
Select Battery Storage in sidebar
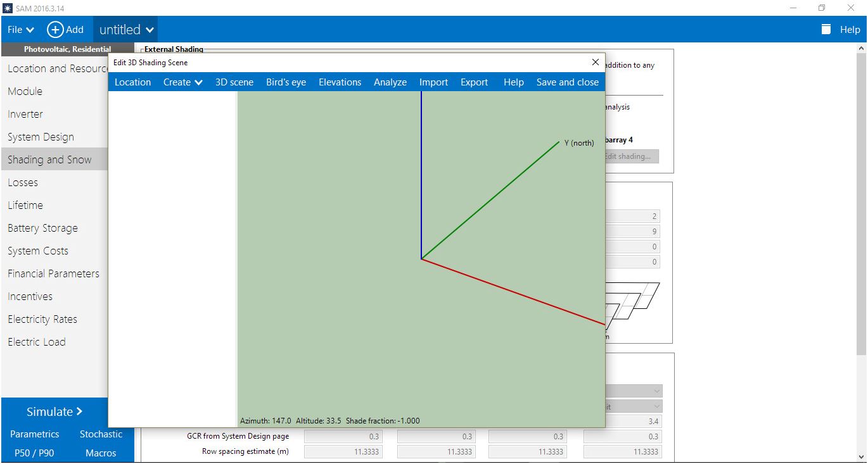click(x=42, y=228)
